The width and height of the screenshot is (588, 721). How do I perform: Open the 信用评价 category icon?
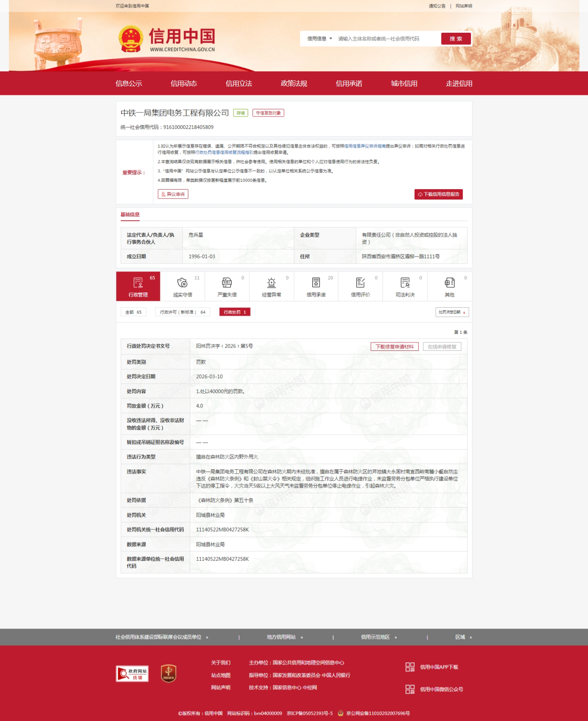point(360,283)
